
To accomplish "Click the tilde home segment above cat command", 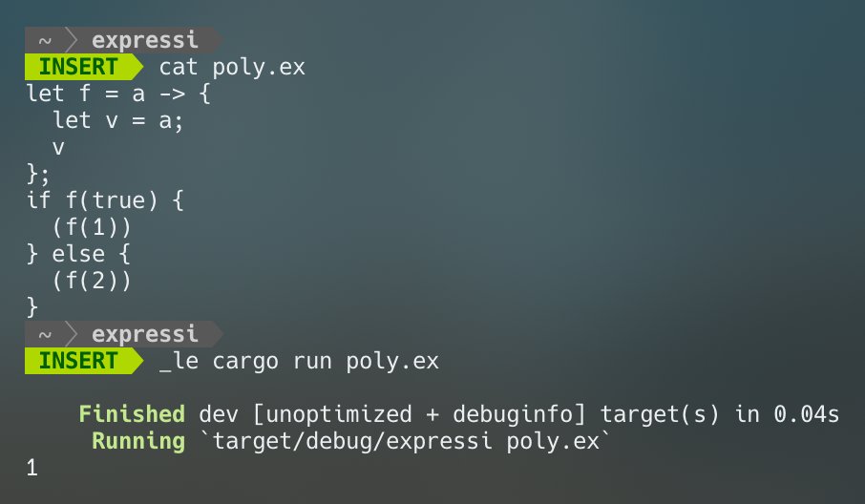I will [x=43, y=40].
